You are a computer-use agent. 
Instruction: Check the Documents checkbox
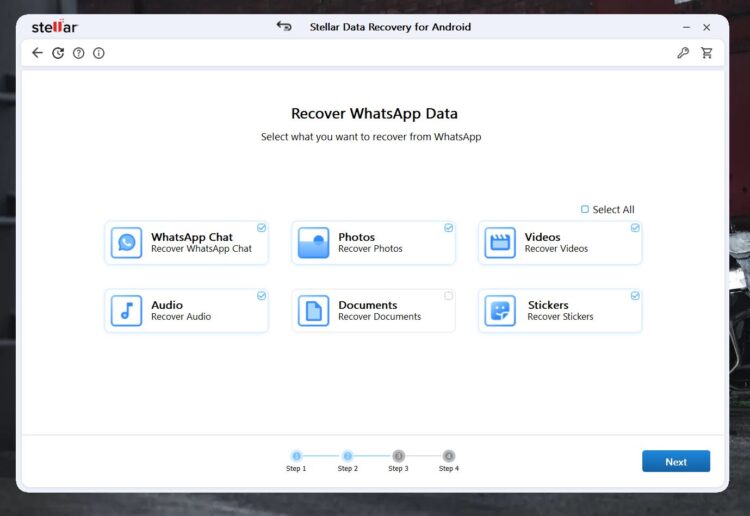449,296
